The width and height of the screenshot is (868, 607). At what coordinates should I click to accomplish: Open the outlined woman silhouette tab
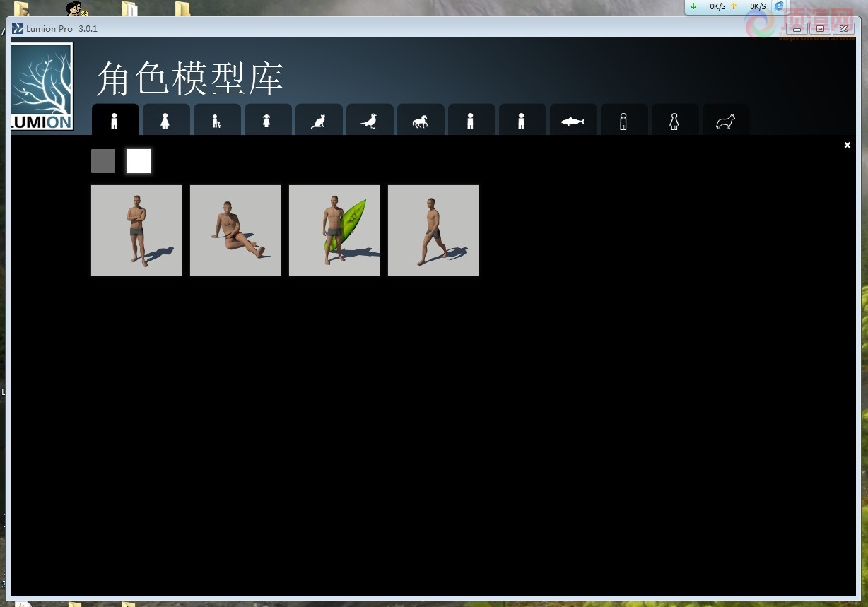(x=674, y=120)
